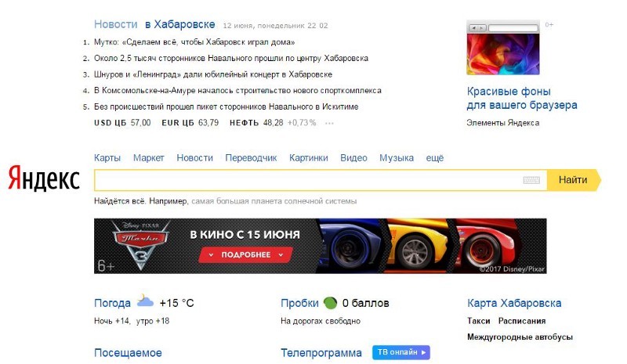Open the Междугородные автобусы link
Image resolution: width=627 pixels, height=364 pixels.
click(520, 337)
